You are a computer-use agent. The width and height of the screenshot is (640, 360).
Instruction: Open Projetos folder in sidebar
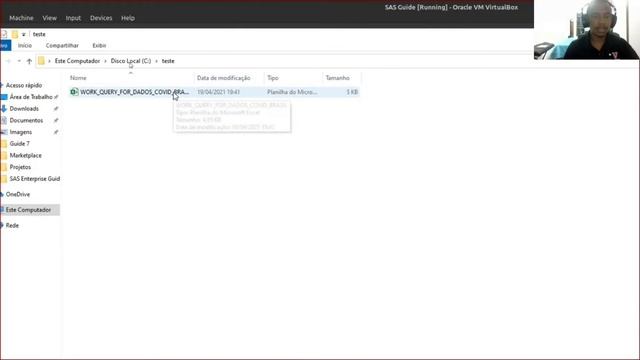[x=20, y=167]
